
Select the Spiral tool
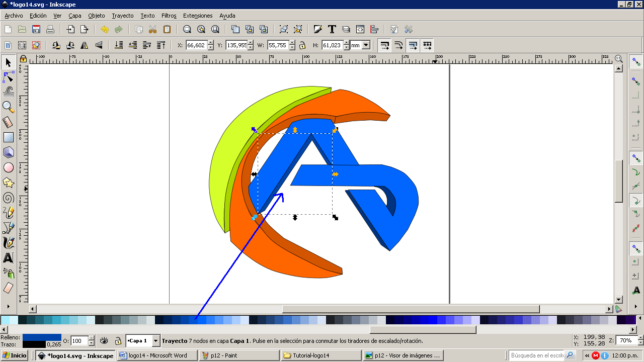9,198
